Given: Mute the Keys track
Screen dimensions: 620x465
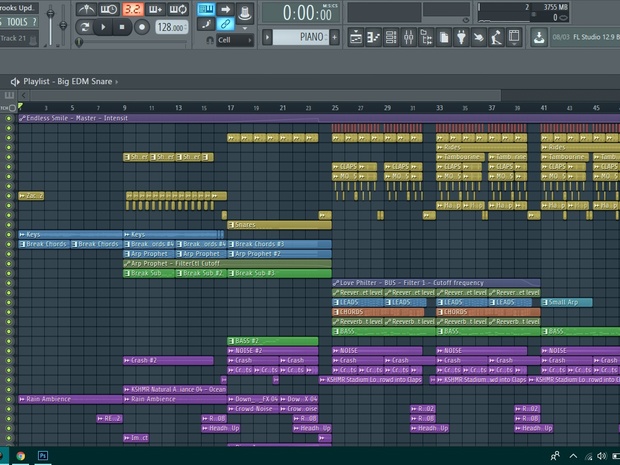Looking at the screenshot, I should 9,234.
